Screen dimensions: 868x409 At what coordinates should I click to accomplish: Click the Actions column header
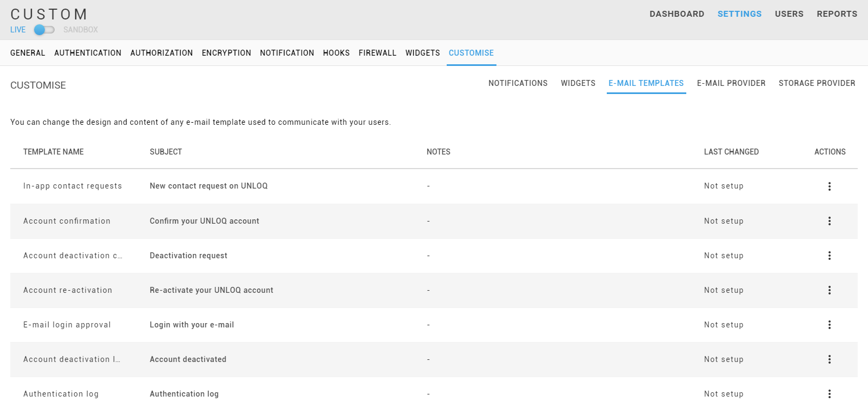coord(830,152)
